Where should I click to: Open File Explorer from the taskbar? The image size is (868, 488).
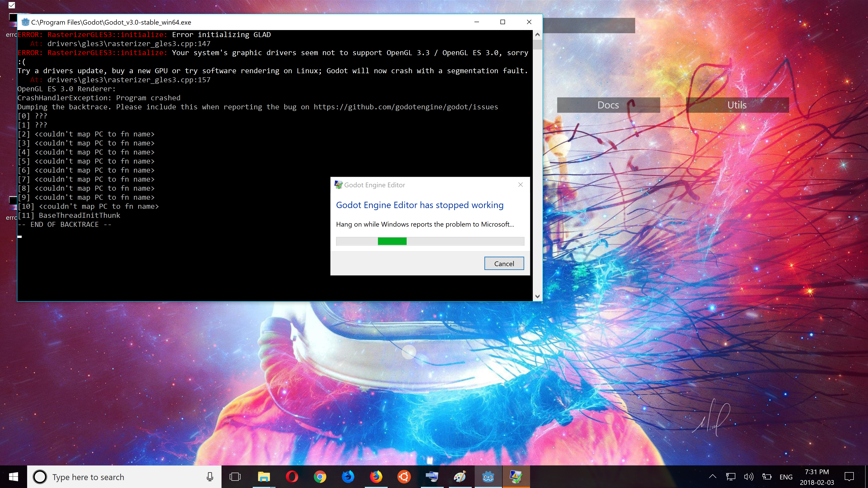[264, 477]
